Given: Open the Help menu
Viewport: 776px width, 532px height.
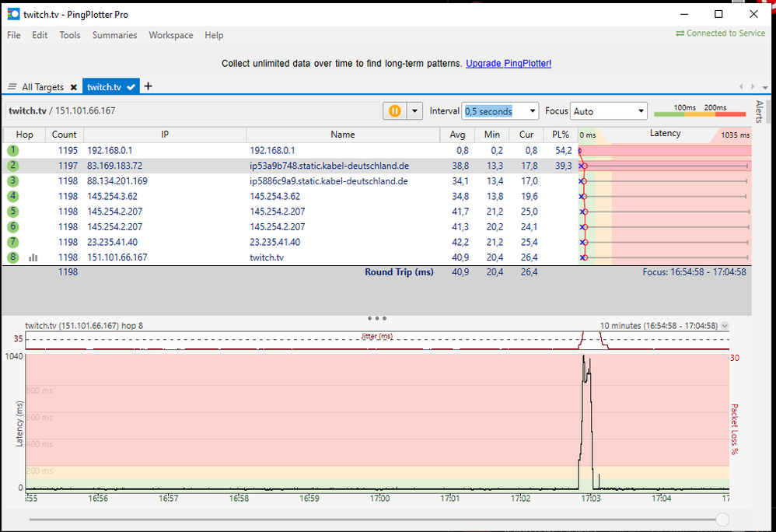Looking at the screenshot, I should pyautogui.click(x=214, y=35).
